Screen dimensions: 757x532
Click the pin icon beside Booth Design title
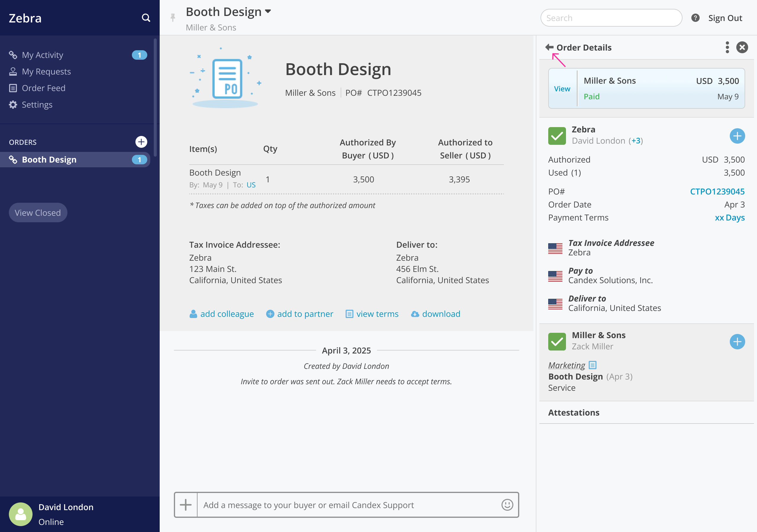point(173,17)
